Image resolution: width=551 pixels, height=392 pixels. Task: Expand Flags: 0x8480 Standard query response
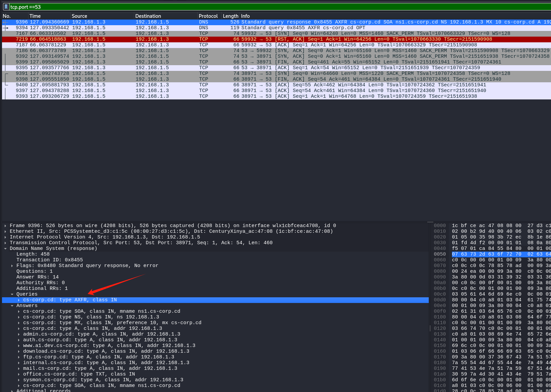click(x=12, y=266)
